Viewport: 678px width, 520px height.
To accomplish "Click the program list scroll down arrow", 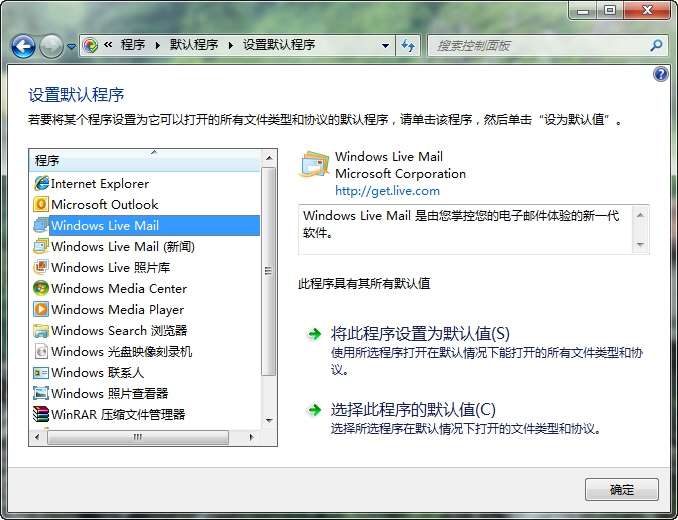I will (269, 421).
